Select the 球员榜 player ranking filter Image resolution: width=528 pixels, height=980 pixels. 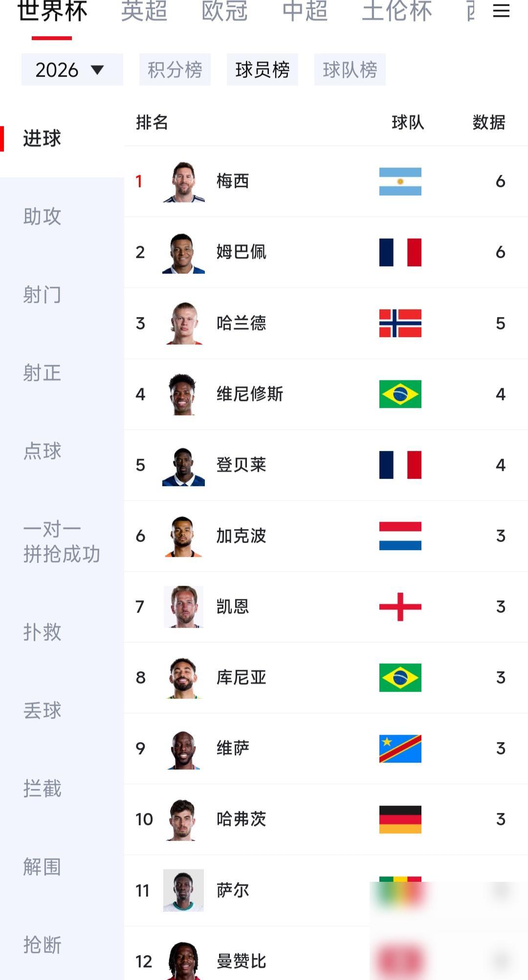(263, 69)
